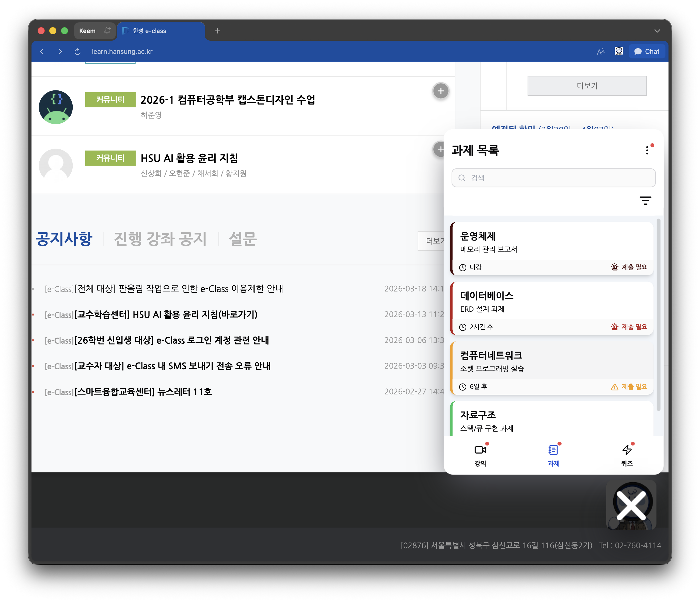Open the three-dot menu in 과제 목록
The height and width of the screenshot is (602, 700).
point(647,150)
